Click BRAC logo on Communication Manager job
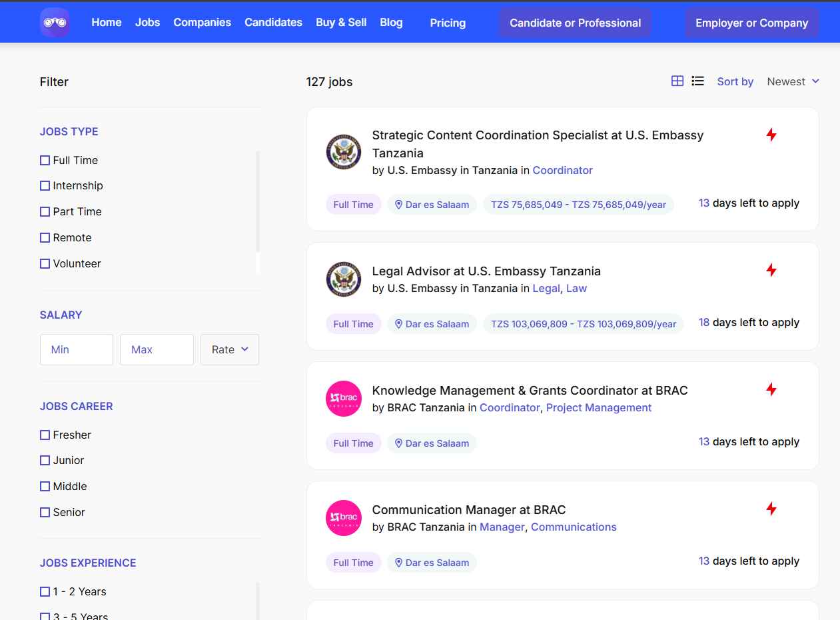Image resolution: width=840 pixels, height=620 pixels. tap(344, 518)
